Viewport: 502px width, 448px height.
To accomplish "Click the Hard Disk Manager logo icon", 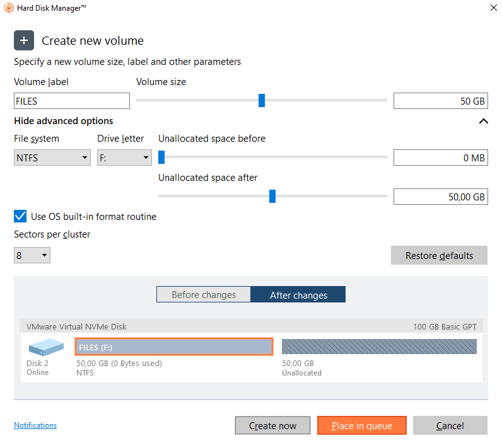I will pos(7,8).
